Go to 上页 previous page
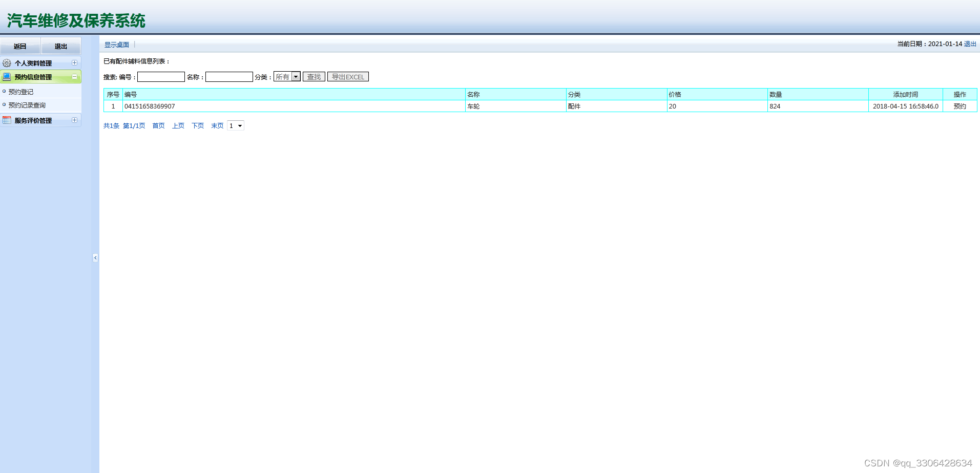 point(178,126)
